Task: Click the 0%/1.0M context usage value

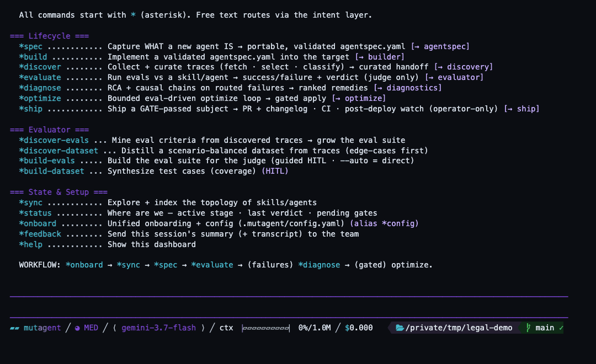Action: [315, 328]
